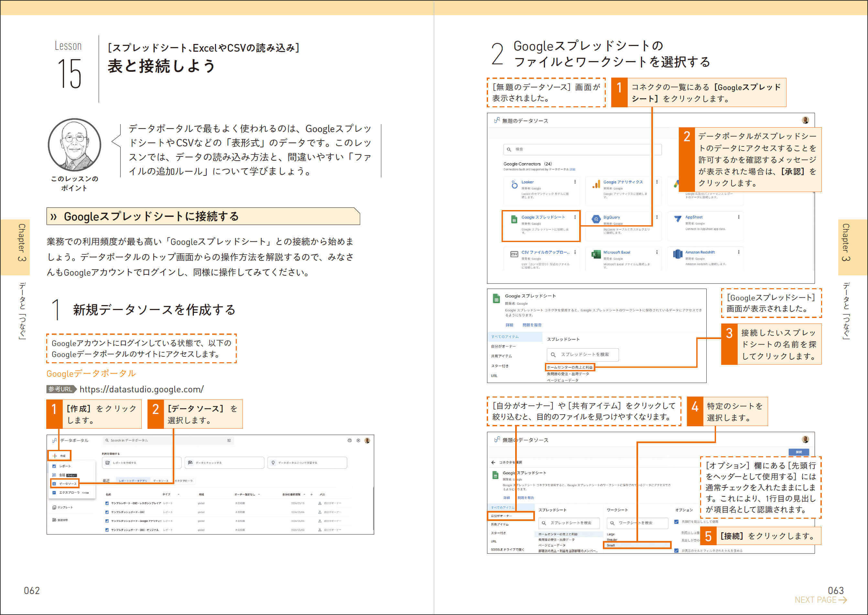
Task: Select the Microsoft Excel connector icon
Action: (596, 254)
